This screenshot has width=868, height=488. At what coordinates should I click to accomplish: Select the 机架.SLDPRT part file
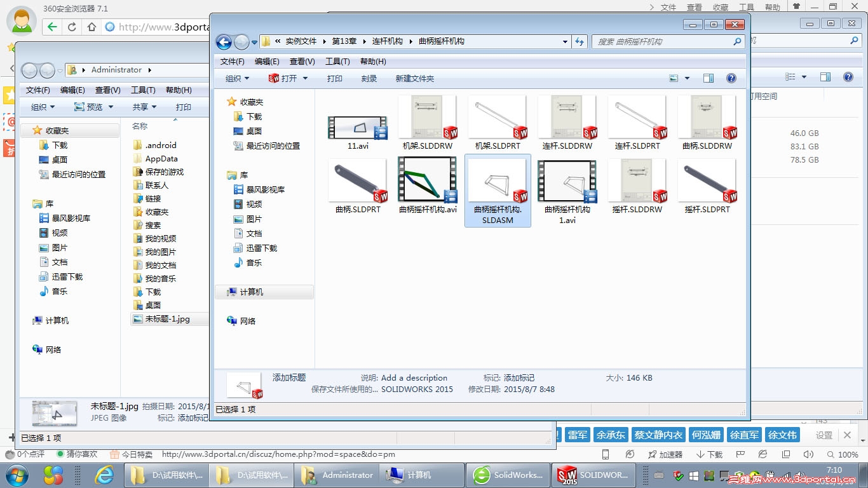498,123
